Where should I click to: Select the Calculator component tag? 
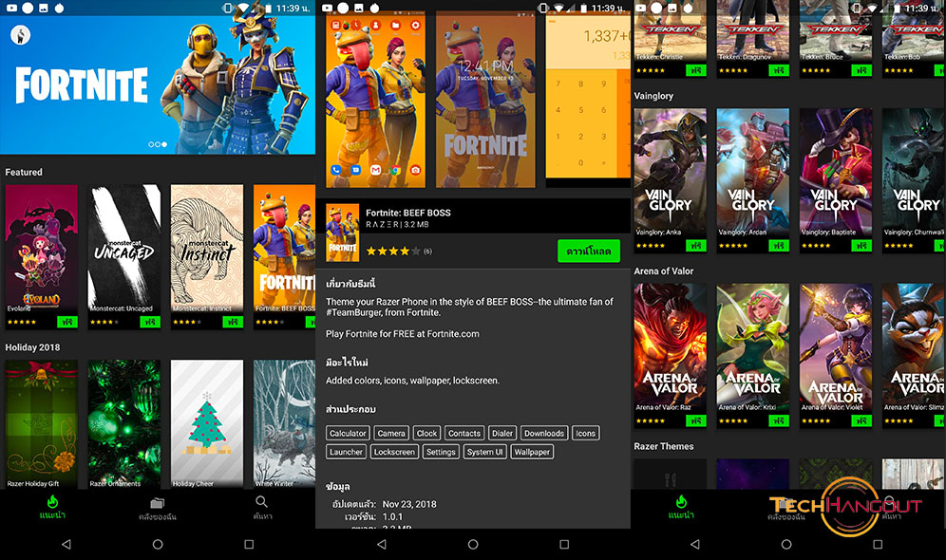pyautogui.click(x=348, y=433)
